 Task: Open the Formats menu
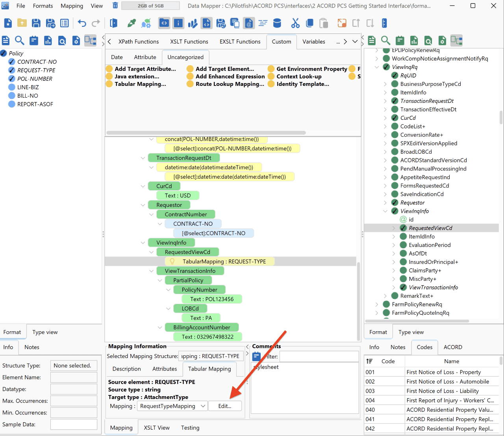click(43, 6)
